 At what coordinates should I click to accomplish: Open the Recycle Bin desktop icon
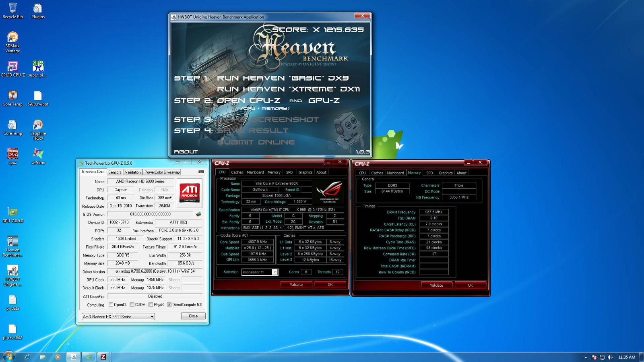pos(12,11)
